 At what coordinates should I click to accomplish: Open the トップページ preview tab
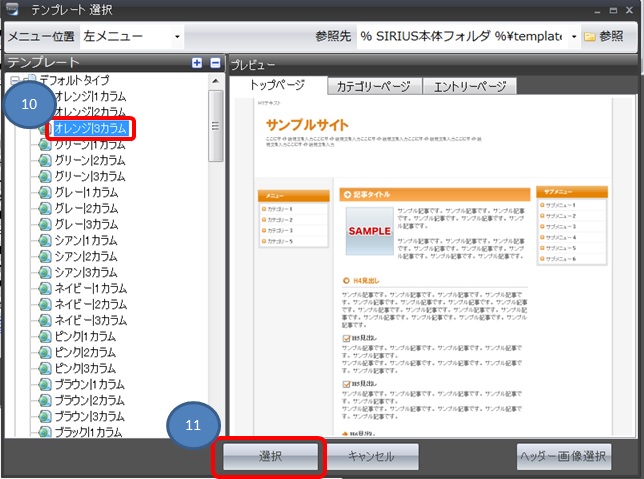coord(277,86)
